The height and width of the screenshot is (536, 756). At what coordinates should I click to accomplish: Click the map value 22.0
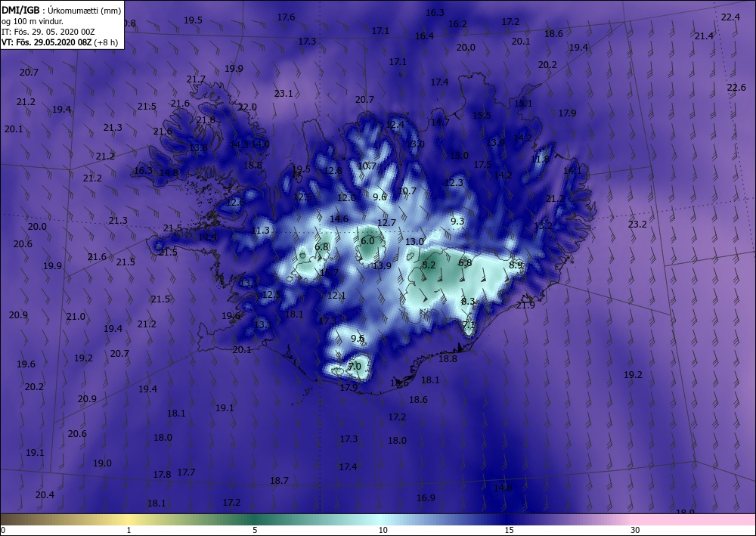(247, 107)
